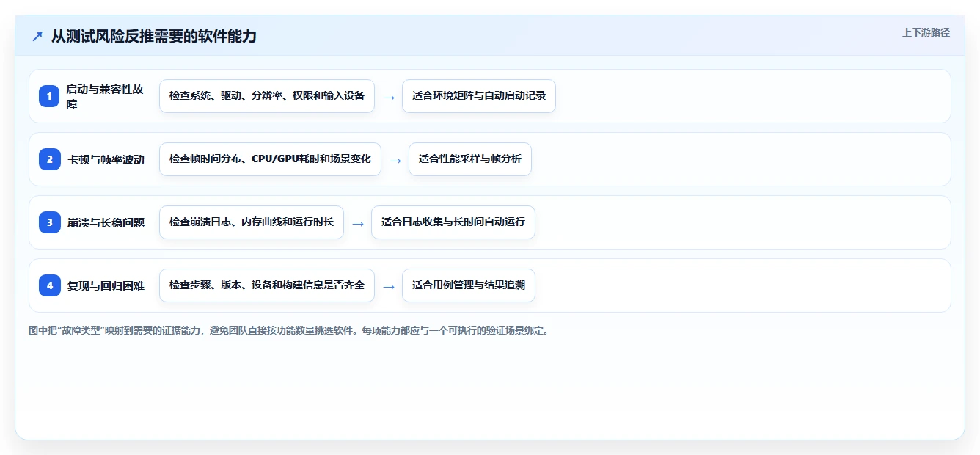Click the 检查系统、驱动、分辨率、权限和输入设备 box
This screenshot has width=980, height=455.
pyautogui.click(x=267, y=96)
